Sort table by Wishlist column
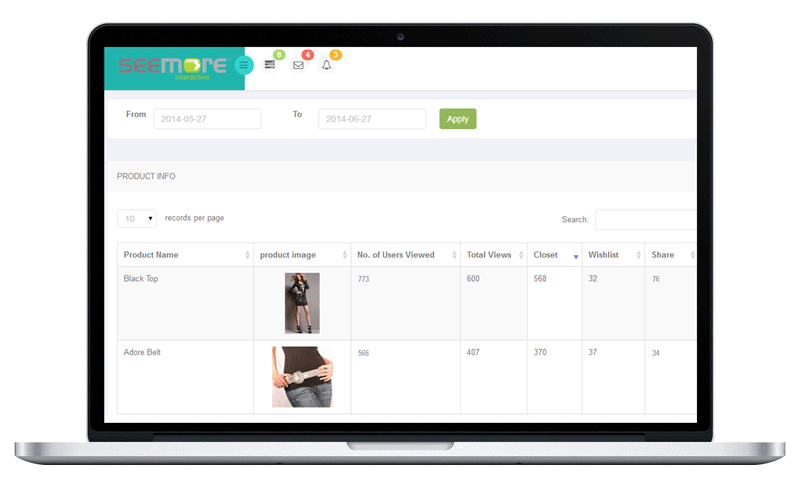This screenshot has height=504, width=800. 611,255
